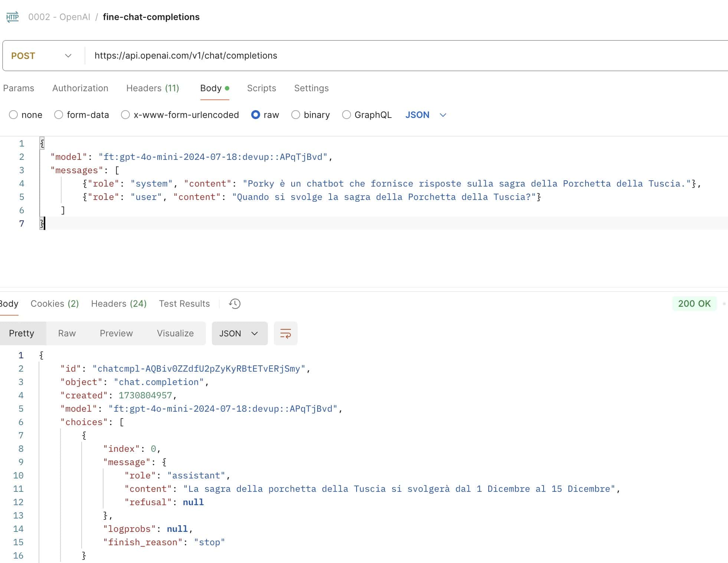Select the GraphQL body option
728x563 pixels.
coord(346,115)
